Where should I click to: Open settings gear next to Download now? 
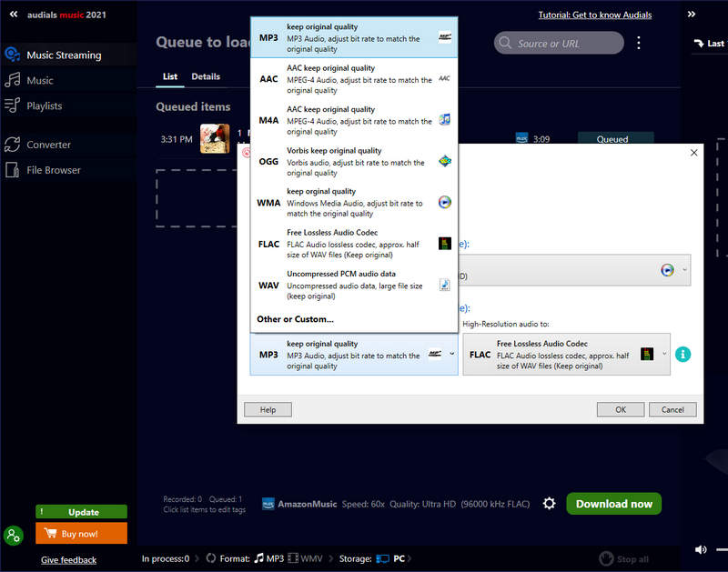(x=550, y=503)
